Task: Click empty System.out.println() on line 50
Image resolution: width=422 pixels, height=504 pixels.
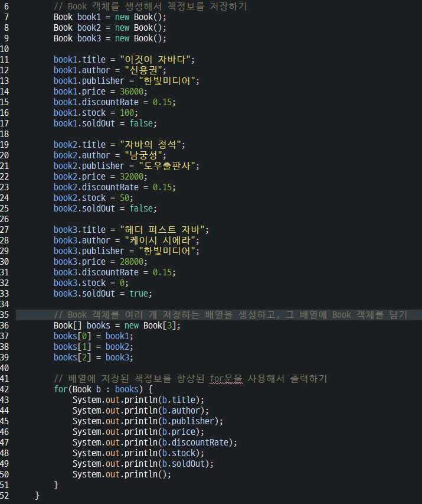Action: [122, 474]
